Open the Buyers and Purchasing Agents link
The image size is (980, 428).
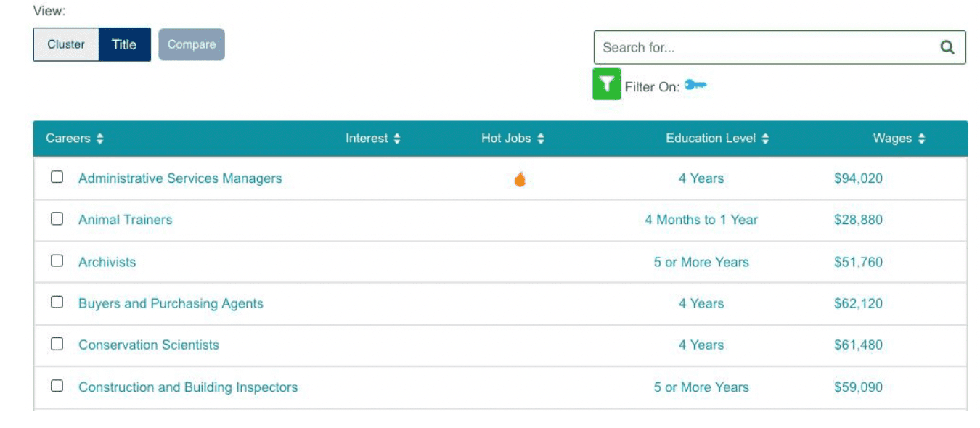coord(171,303)
